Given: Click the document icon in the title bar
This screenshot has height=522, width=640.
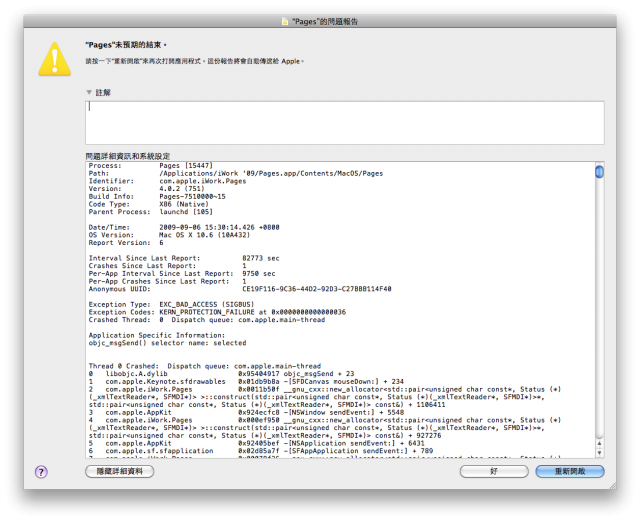Looking at the screenshot, I should [x=285, y=21].
